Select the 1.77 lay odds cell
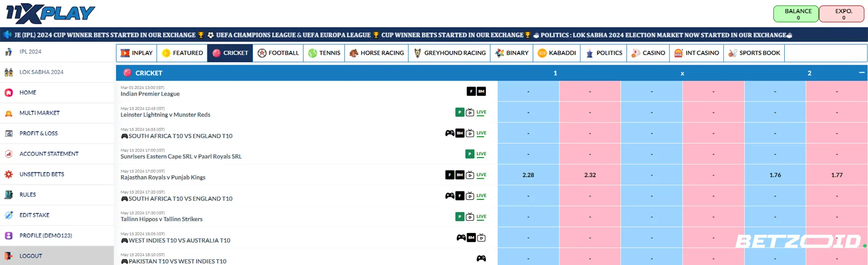This screenshot has width=868, height=265. click(x=836, y=175)
